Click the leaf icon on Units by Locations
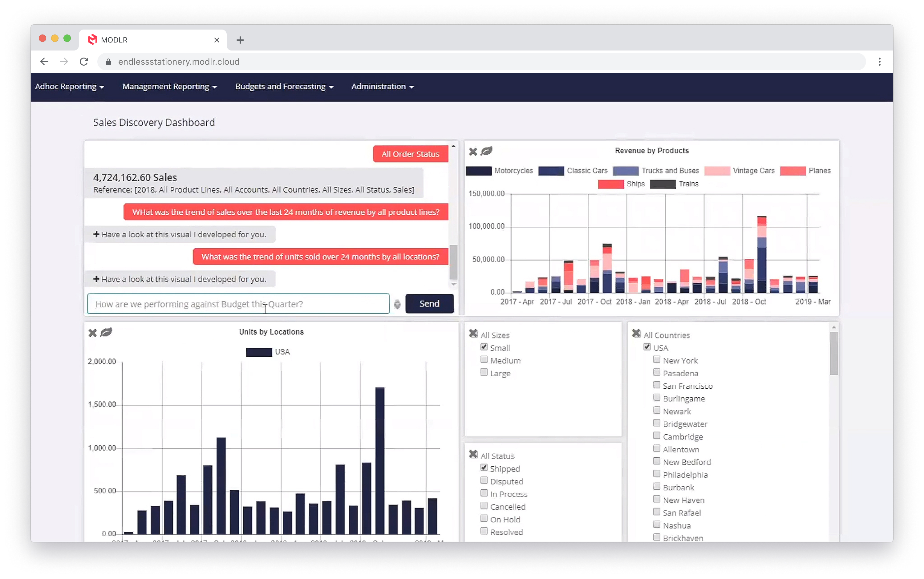 (106, 332)
